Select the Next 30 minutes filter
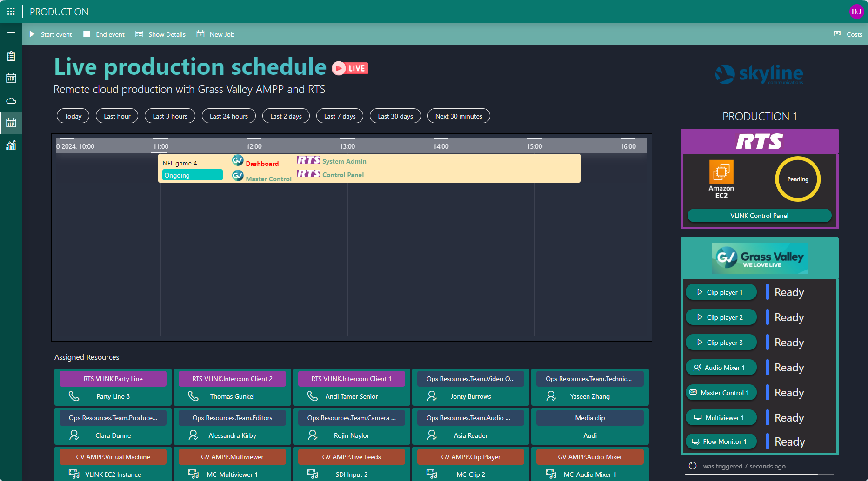The width and height of the screenshot is (868, 481). (459, 116)
